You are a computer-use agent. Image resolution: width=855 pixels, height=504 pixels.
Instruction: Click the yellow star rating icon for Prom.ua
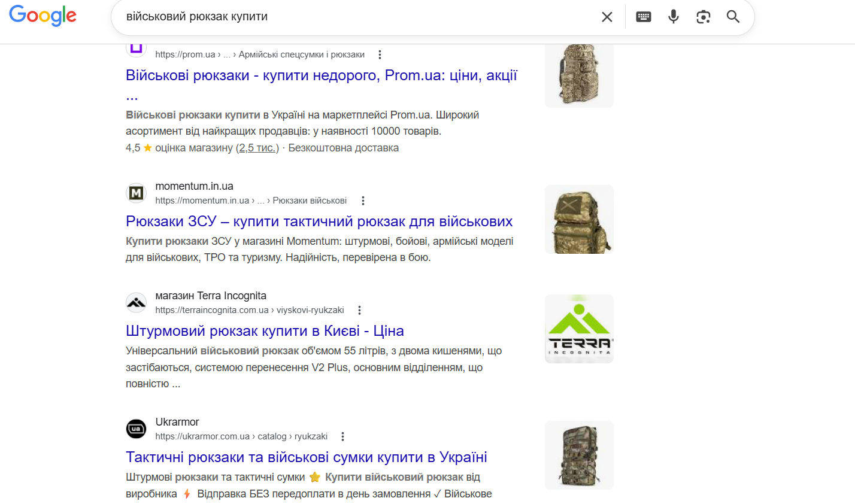[x=148, y=148]
